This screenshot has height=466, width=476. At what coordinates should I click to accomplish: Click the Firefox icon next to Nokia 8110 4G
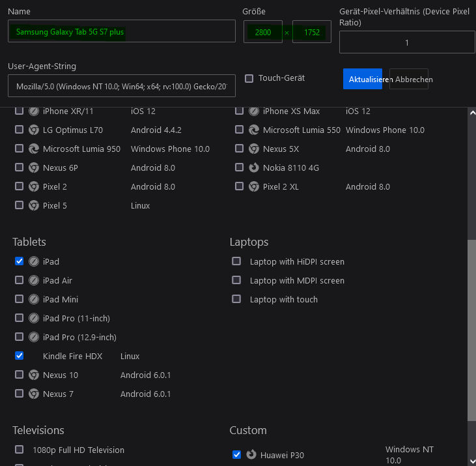tap(254, 167)
